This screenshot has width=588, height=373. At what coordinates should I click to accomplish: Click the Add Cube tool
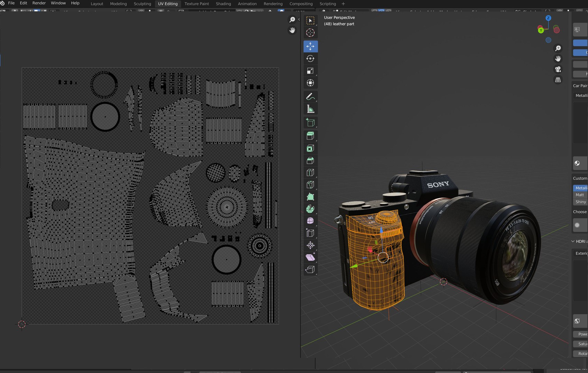(310, 123)
